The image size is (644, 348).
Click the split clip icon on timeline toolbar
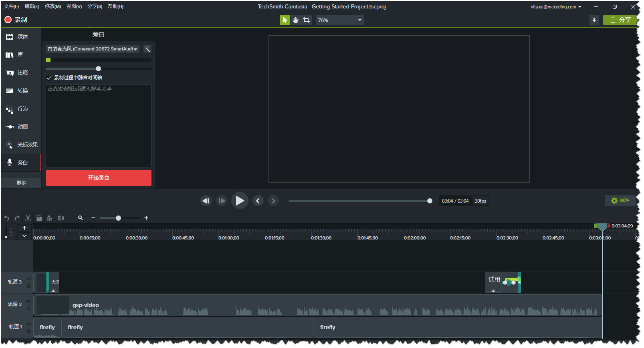[x=61, y=218]
